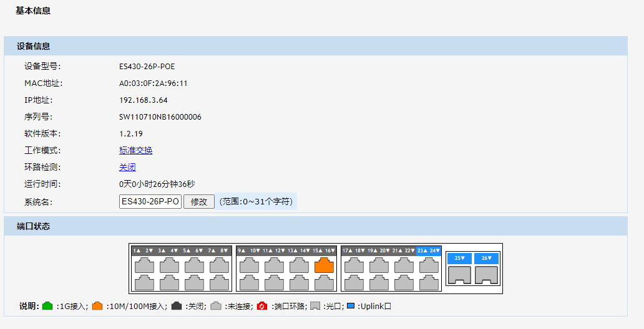This screenshot has height=329, width=644.
Task: Click the green 1G legend swatch
Action: (x=47, y=306)
